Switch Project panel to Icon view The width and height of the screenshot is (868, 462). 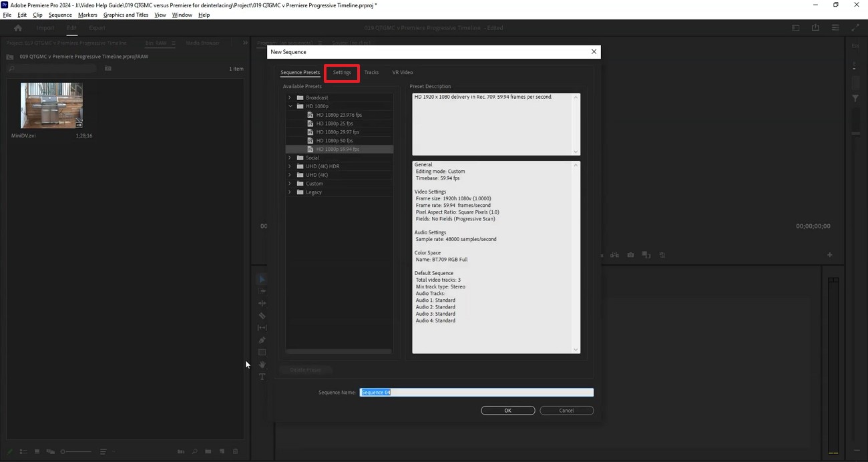37,452
